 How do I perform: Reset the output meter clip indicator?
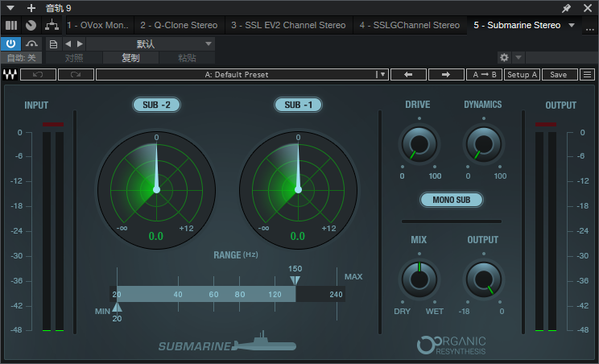coord(546,124)
